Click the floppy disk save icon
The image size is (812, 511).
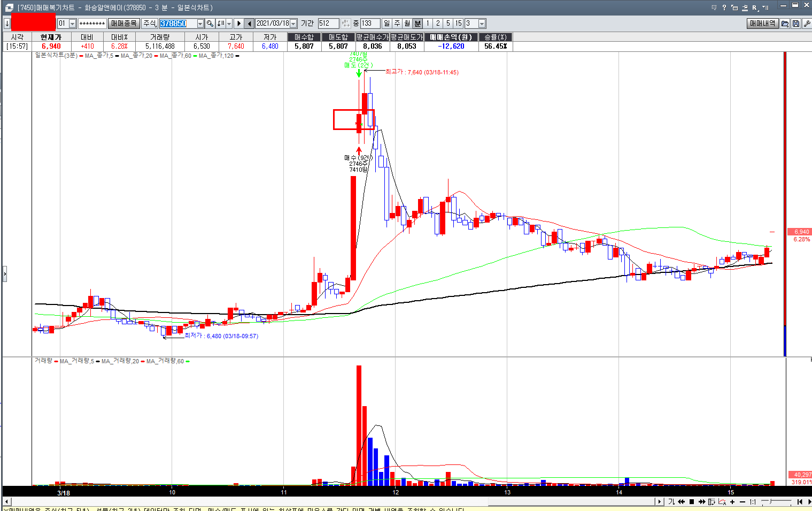tap(796, 24)
